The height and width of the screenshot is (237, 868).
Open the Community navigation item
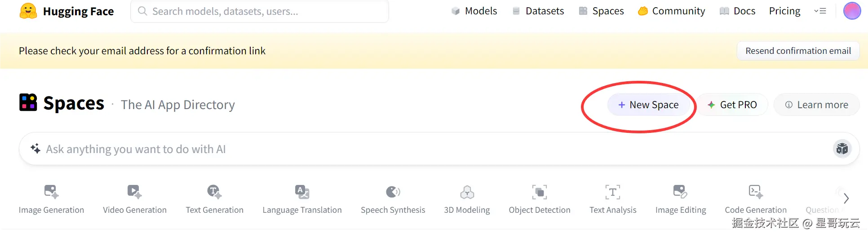point(672,11)
